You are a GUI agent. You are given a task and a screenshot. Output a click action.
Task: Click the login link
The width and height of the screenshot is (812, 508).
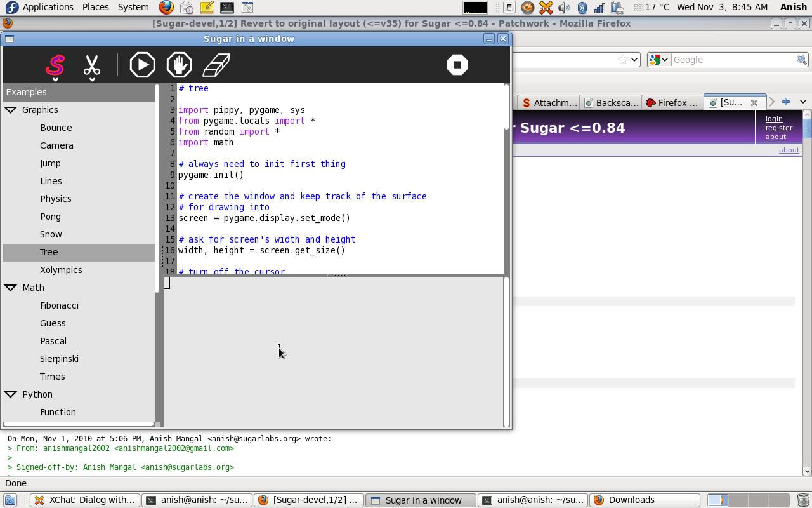coord(774,119)
